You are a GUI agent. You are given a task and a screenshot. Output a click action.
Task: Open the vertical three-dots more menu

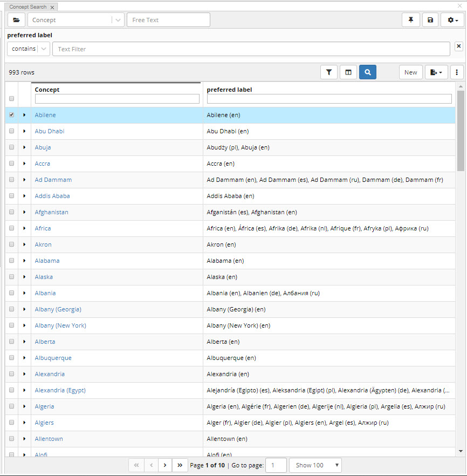coord(457,72)
